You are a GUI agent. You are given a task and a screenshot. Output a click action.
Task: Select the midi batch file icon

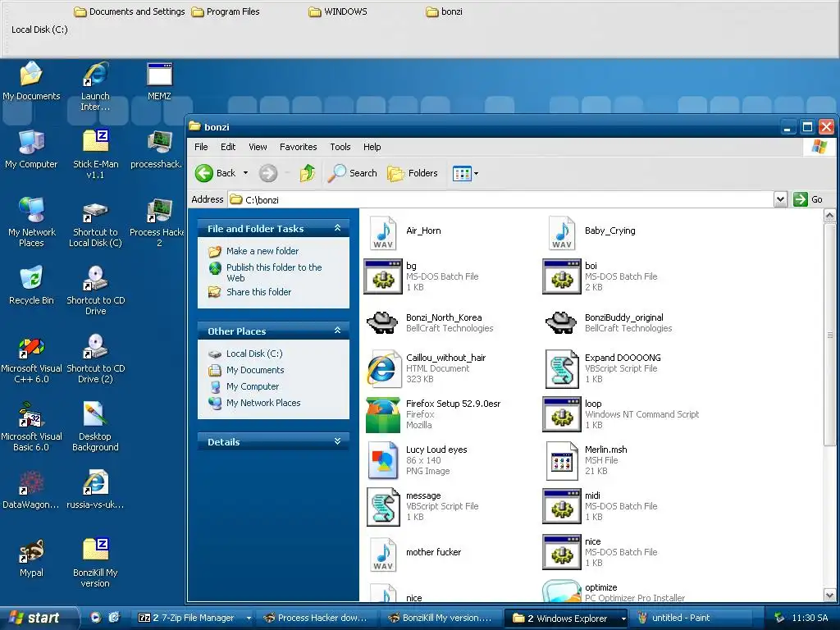coord(562,507)
